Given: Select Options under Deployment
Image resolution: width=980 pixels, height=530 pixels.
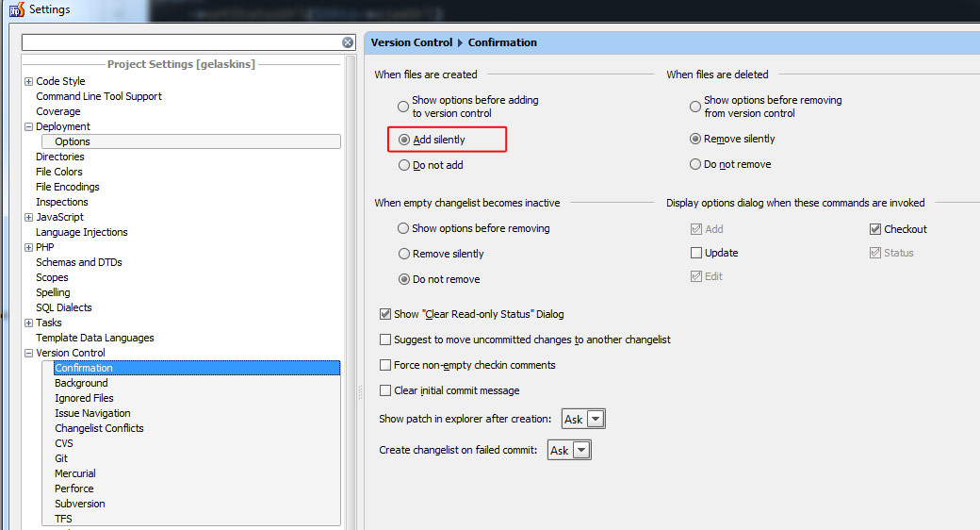Looking at the screenshot, I should click(x=73, y=141).
